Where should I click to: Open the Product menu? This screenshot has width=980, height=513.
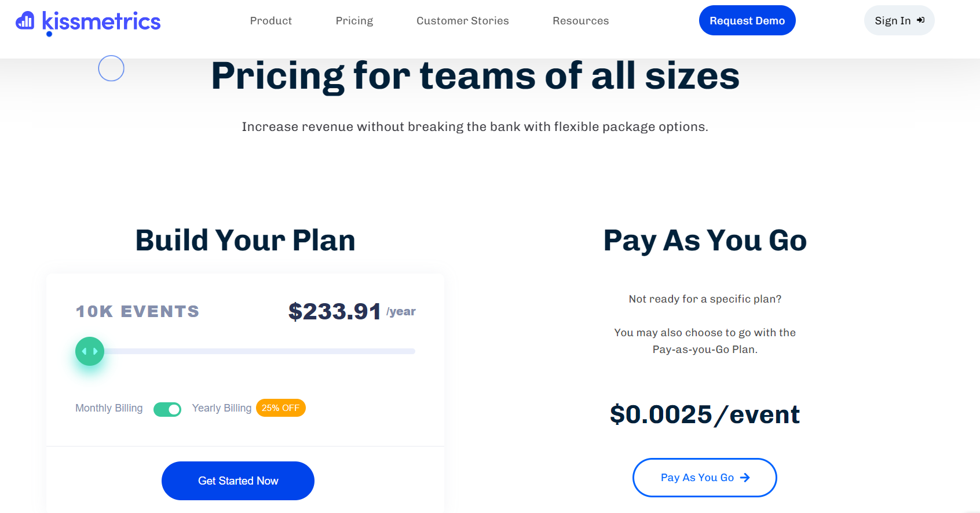click(271, 21)
